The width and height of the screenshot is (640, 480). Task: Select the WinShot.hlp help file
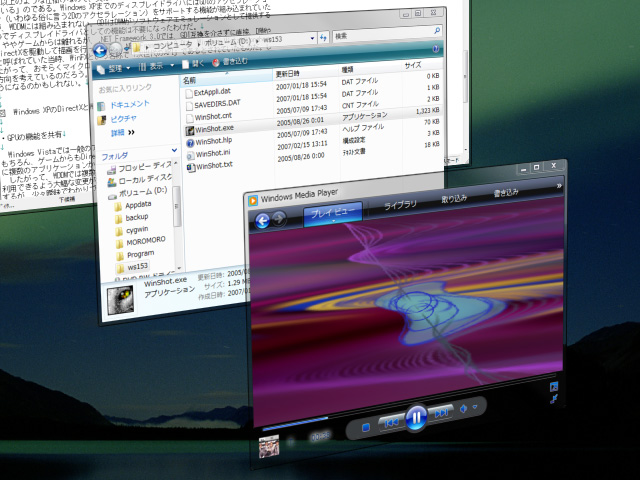click(x=212, y=142)
